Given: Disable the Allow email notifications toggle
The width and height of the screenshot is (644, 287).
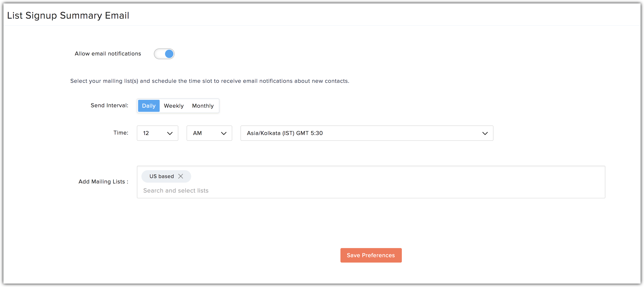Looking at the screenshot, I should pyautogui.click(x=164, y=54).
